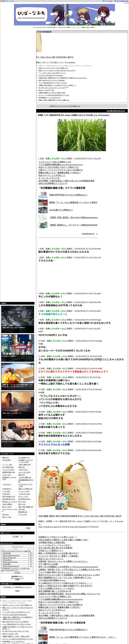Screen dimensions: 129x644
Task: Click the neon city street popular article thumbnail
Action: coord(18,348)
